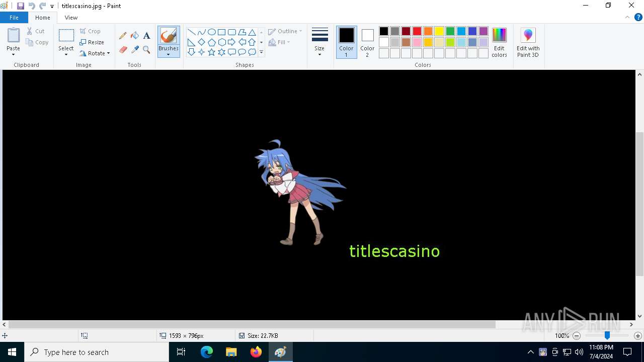
Task: Open Edit colors dialog
Action: tap(499, 43)
